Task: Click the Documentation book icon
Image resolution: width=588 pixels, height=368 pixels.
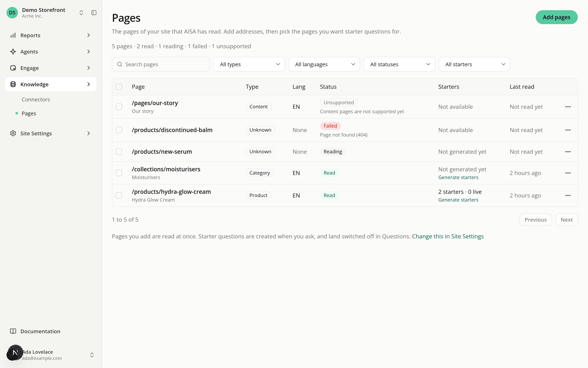Action: point(13,331)
